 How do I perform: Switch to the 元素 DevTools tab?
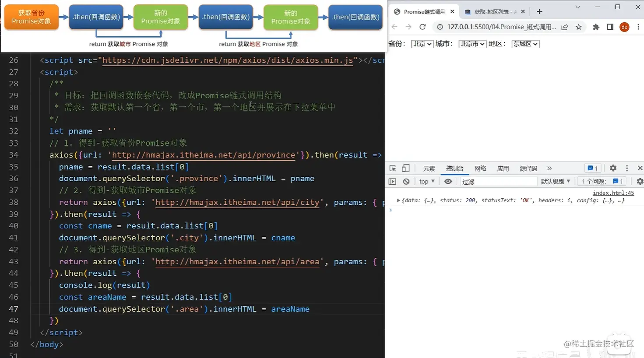pyautogui.click(x=429, y=168)
